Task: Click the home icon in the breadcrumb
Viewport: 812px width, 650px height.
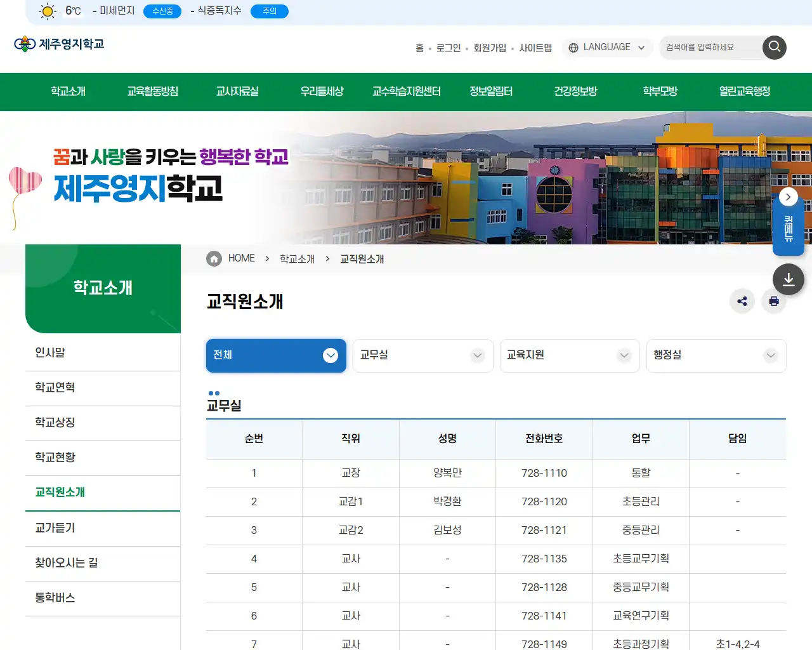Action: (x=214, y=258)
